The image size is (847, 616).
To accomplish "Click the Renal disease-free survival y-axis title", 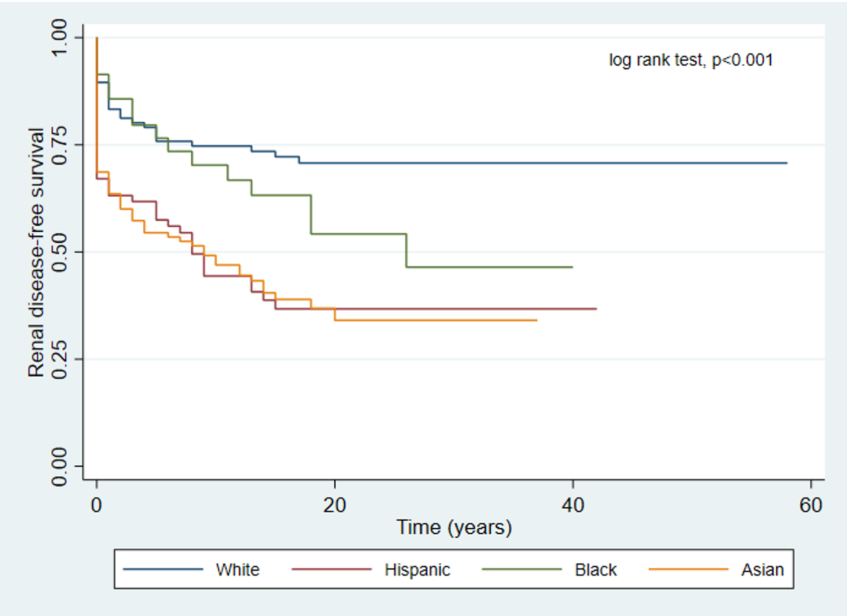I will (36, 252).
